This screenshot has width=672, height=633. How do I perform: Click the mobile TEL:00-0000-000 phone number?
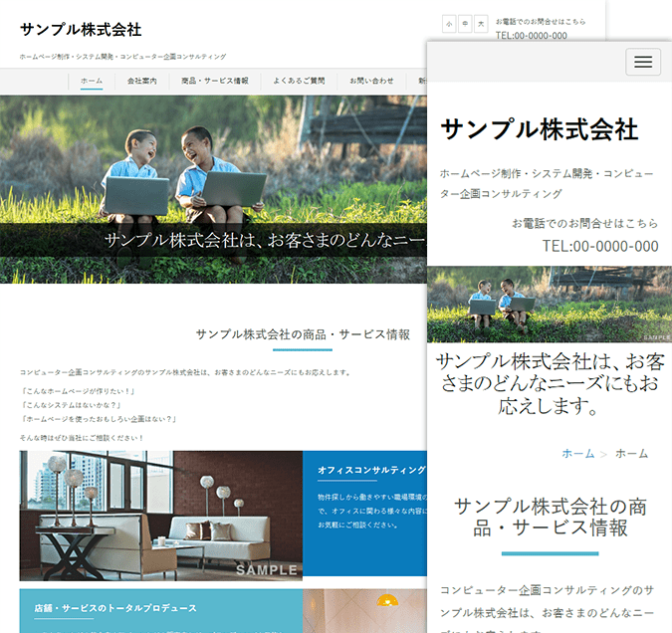[x=599, y=247]
